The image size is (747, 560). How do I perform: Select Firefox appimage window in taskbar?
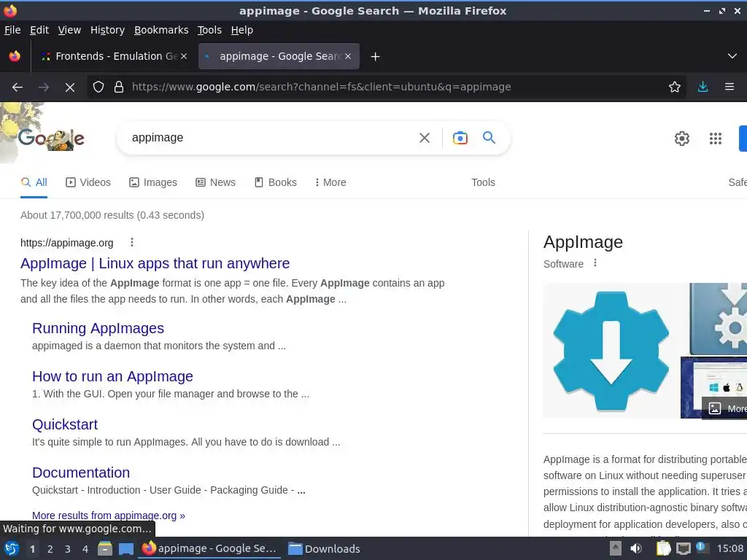point(209,548)
